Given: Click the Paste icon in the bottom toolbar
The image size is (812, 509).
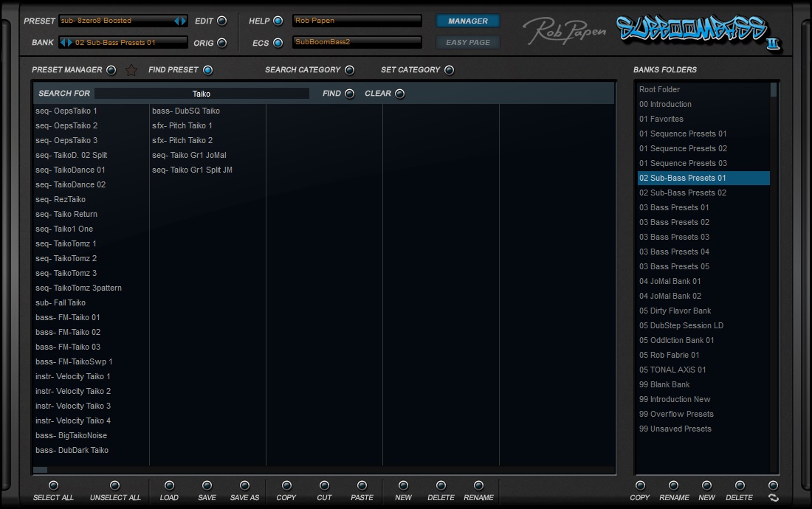Looking at the screenshot, I should (x=362, y=487).
